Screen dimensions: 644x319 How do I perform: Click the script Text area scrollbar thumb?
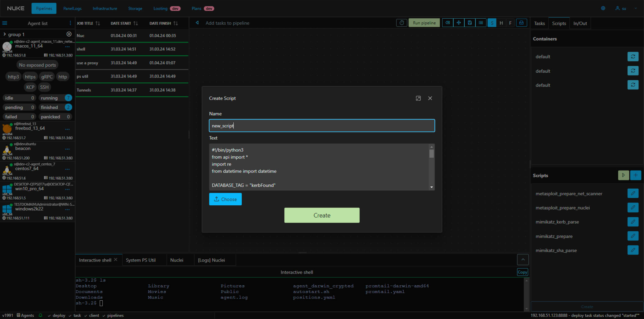pyautogui.click(x=431, y=153)
